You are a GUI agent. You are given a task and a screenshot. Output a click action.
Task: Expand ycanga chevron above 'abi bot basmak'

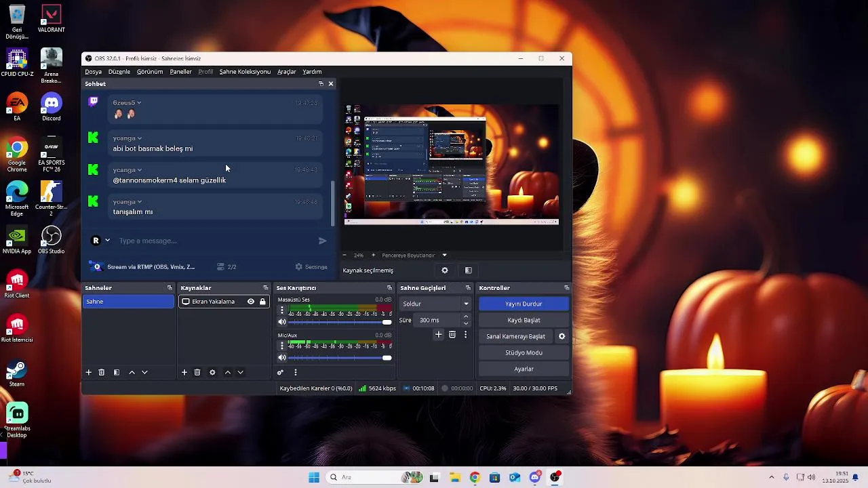tap(140, 138)
